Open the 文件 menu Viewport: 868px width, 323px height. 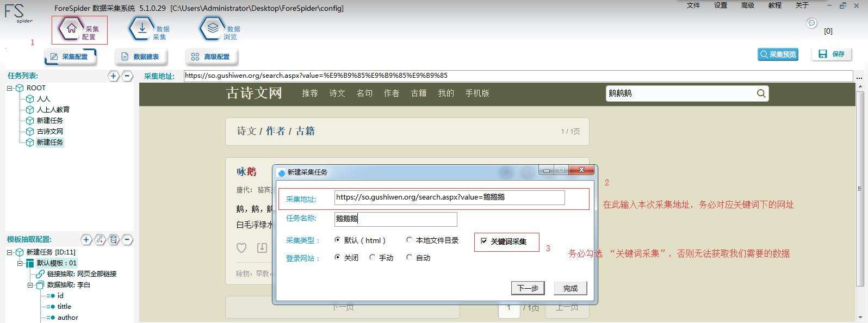[693, 5]
